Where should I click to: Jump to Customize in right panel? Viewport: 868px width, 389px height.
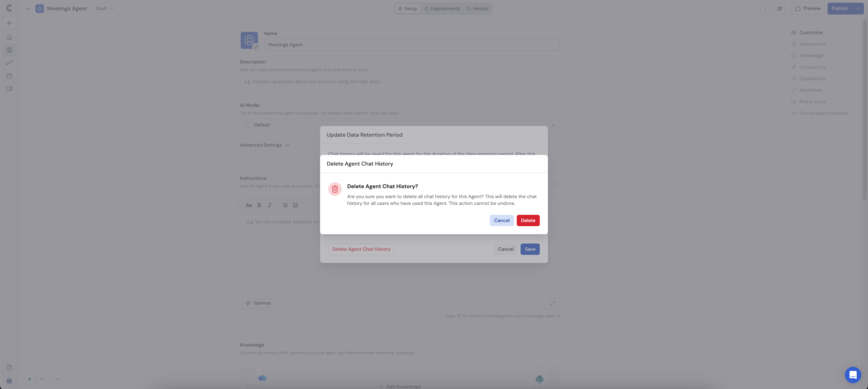(x=807, y=33)
